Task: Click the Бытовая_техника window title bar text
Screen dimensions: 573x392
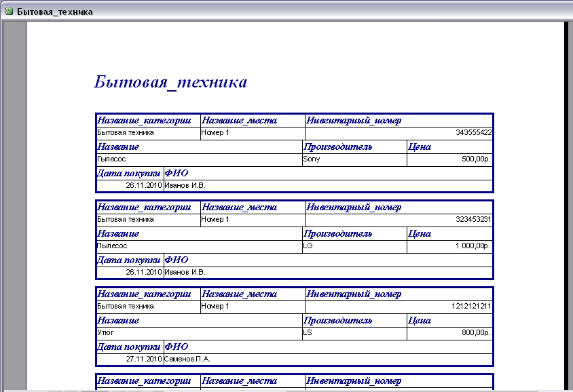Action: 55,12
